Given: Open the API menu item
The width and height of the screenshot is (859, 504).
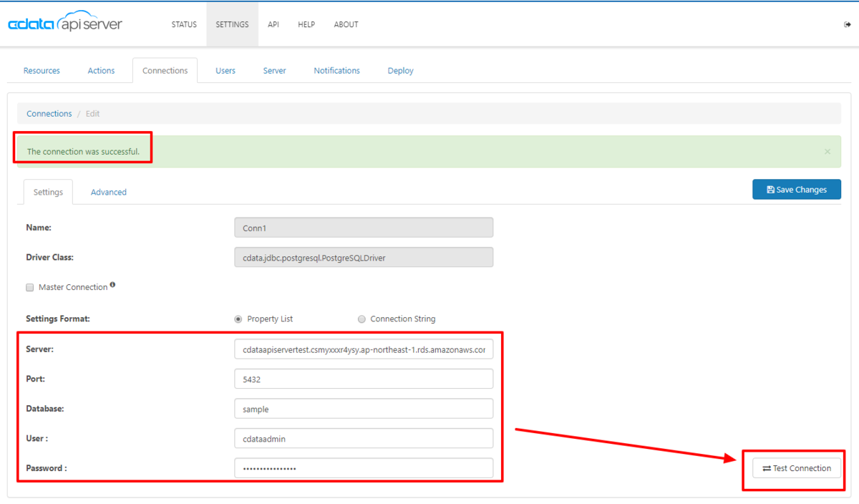Looking at the screenshot, I should 273,24.
